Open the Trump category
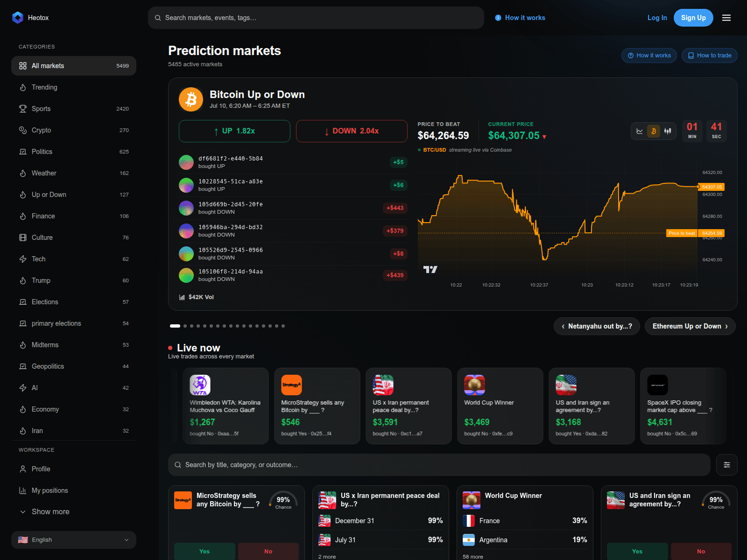 (74, 280)
